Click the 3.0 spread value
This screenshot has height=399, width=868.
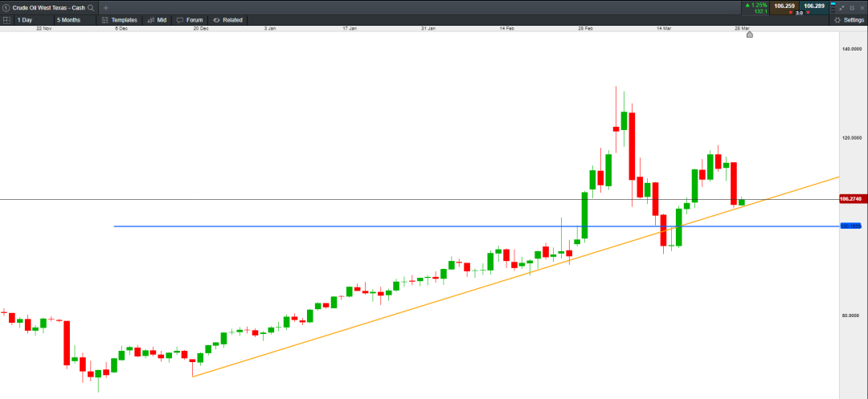(800, 13)
